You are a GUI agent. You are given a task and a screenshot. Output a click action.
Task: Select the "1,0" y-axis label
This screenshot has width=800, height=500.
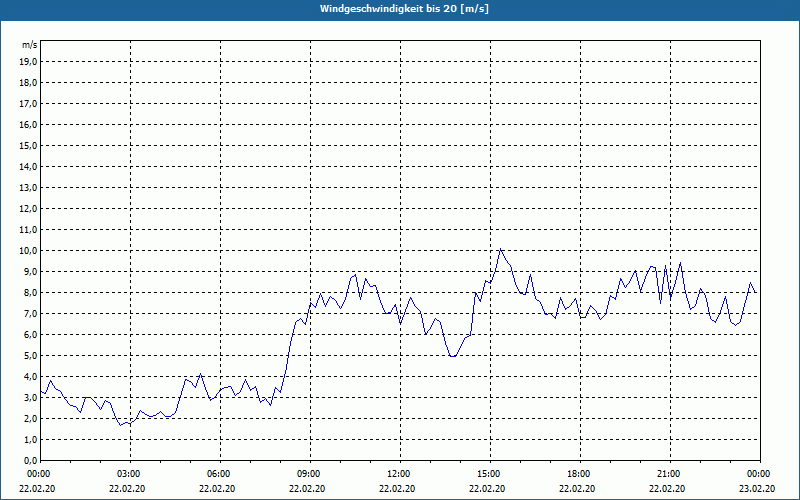pyautogui.click(x=30, y=439)
